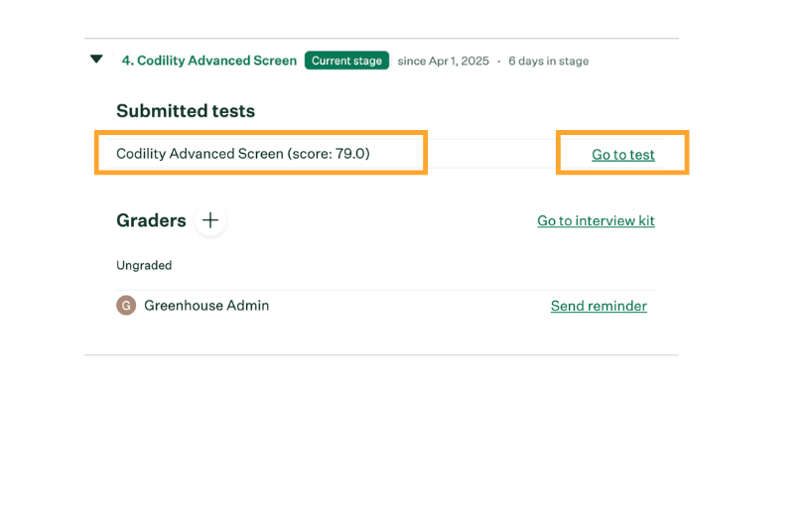Click the bottom divider below the graders section

pyautogui.click(x=381, y=355)
